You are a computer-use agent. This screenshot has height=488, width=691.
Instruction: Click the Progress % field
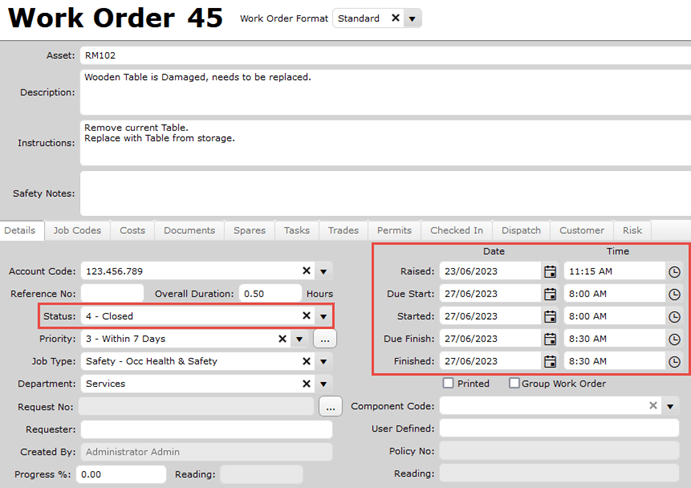(121, 474)
